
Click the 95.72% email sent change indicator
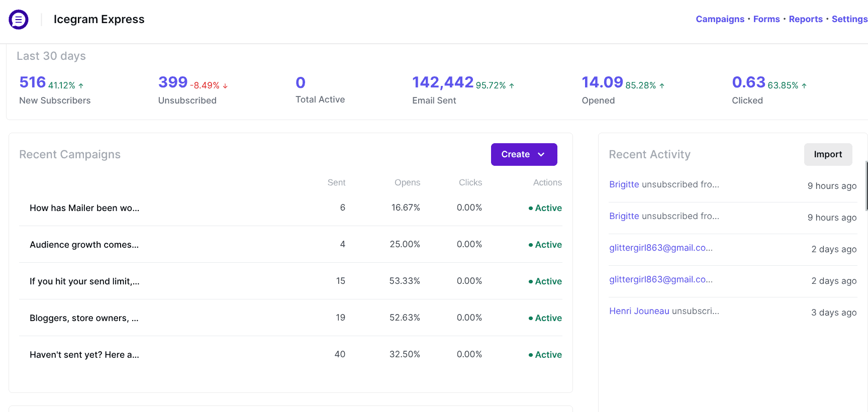click(x=495, y=86)
